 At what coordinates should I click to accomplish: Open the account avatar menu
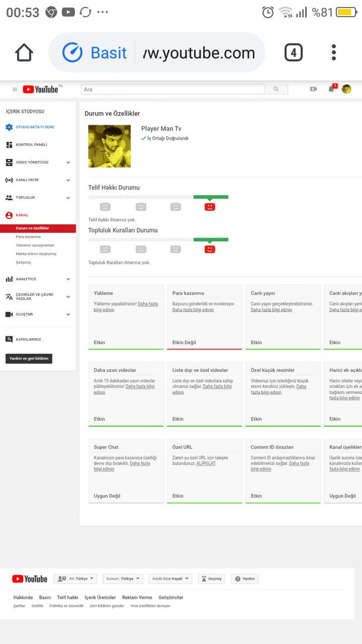pyautogui.click(x=346, y=89)
